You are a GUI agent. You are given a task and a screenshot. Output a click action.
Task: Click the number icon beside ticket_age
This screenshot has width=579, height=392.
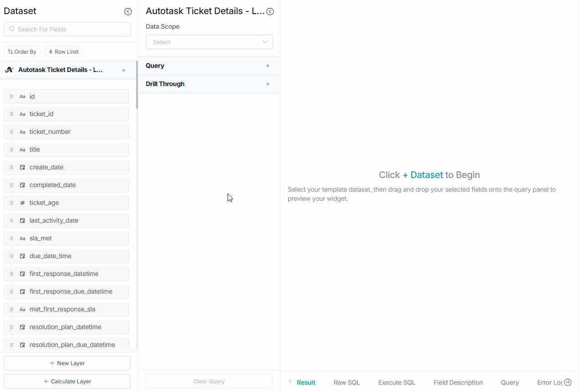point(22,203)
